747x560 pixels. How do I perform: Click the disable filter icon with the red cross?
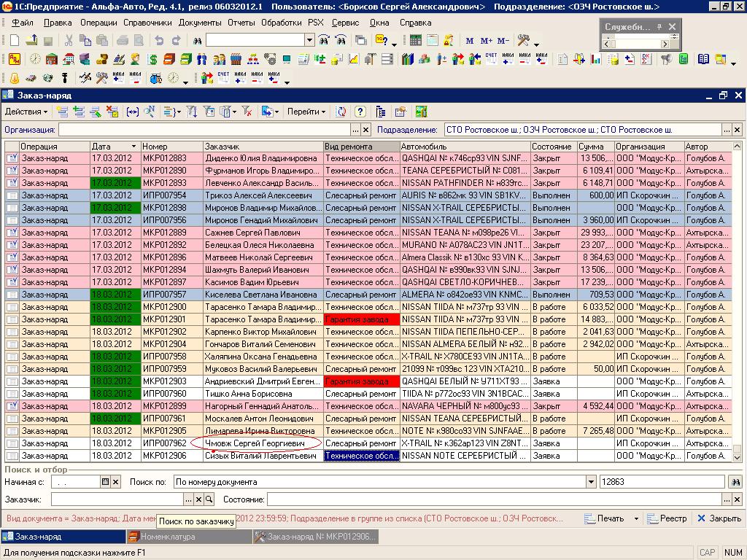(247, 112)
